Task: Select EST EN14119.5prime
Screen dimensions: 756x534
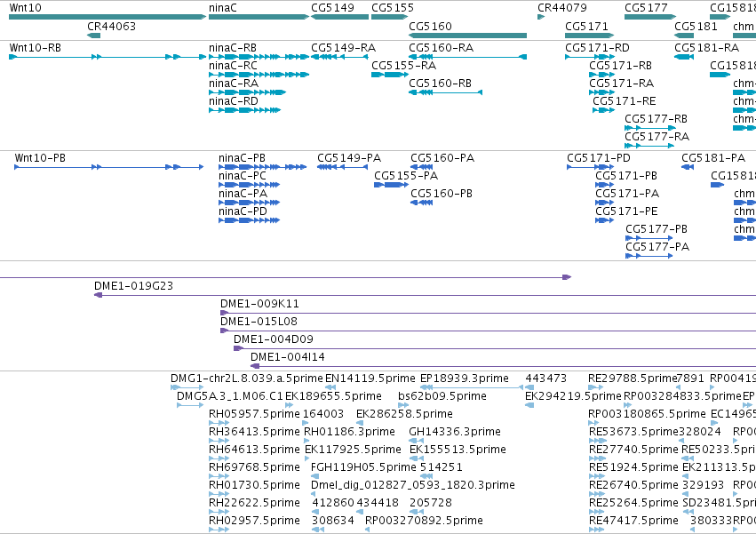Action: pyautogui.click(x=330, y=387)
